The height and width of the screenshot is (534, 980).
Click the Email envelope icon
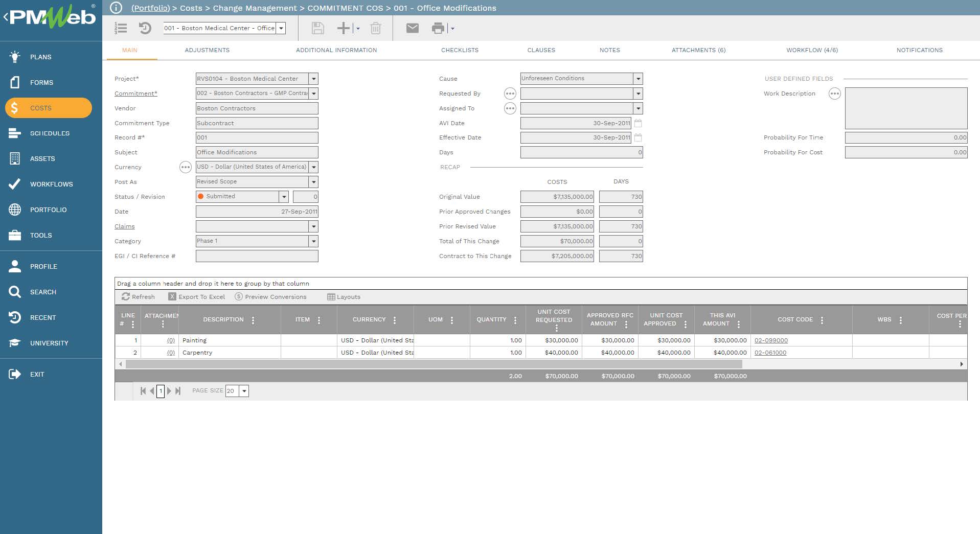[413, 28]
